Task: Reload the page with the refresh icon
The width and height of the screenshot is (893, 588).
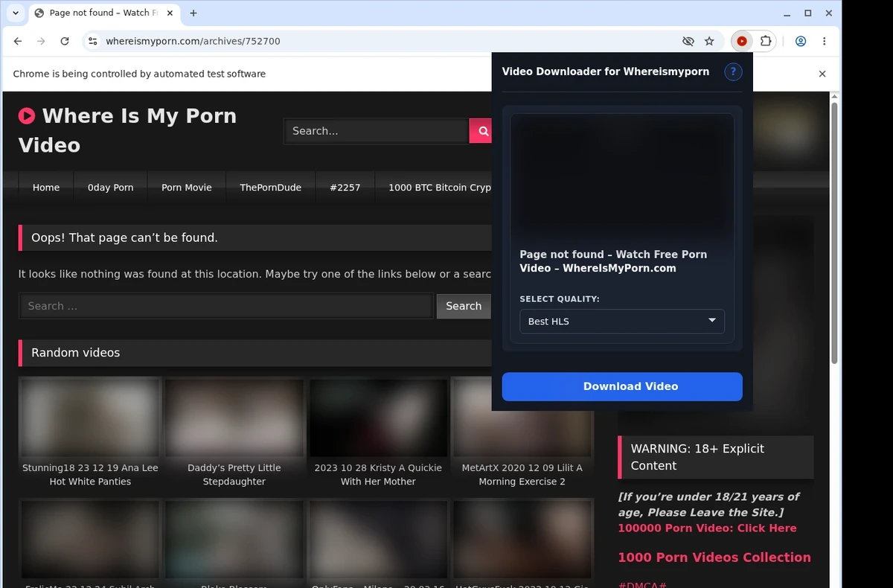Action: pos(65,42)
